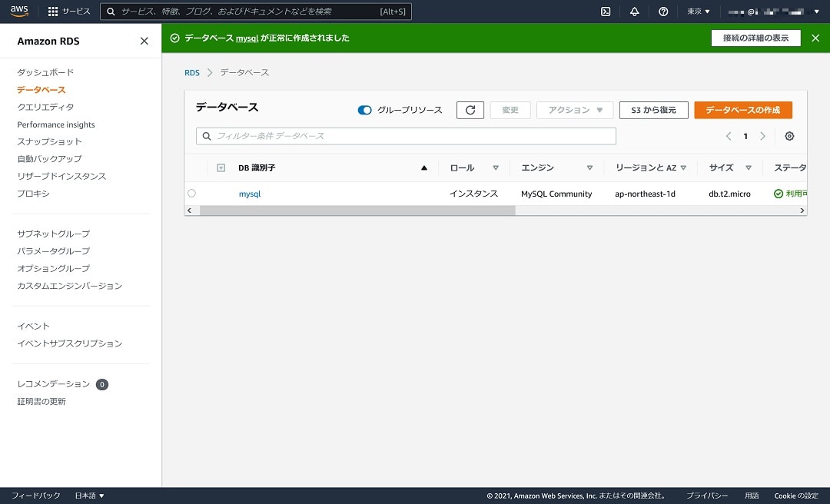Click the ap-northeast-1d cell
The height and width of the screenshot is (504, 830).
pos(646,194)
